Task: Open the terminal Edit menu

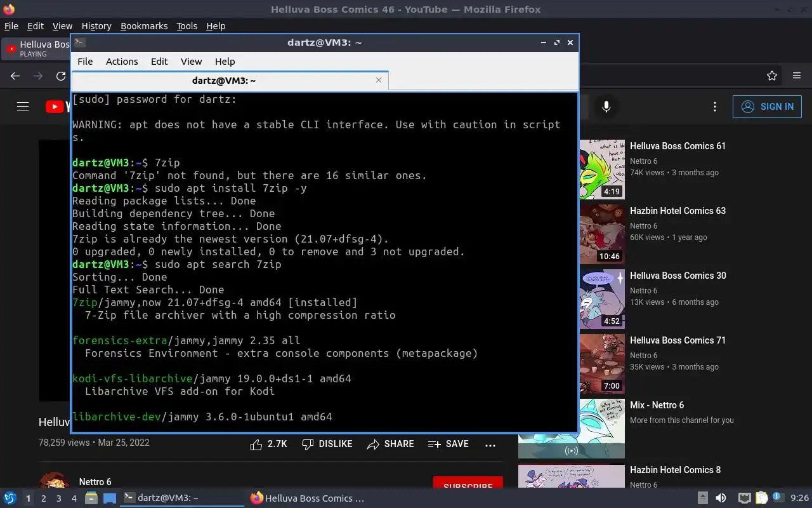Action: point(159,62)
